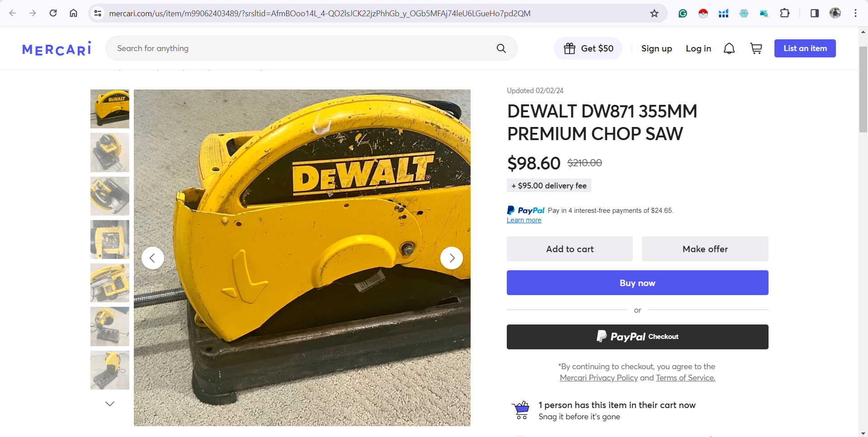Show previous product photo arrow
868x437 pixels.
pyautogui.click(x=153, y=258)
